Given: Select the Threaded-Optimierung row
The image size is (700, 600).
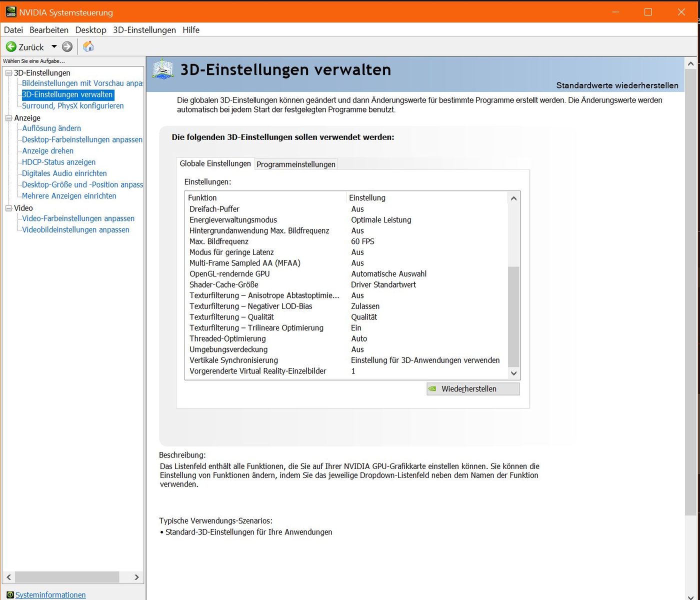Looking at the screenshot, I should click(x=346, y=338).
